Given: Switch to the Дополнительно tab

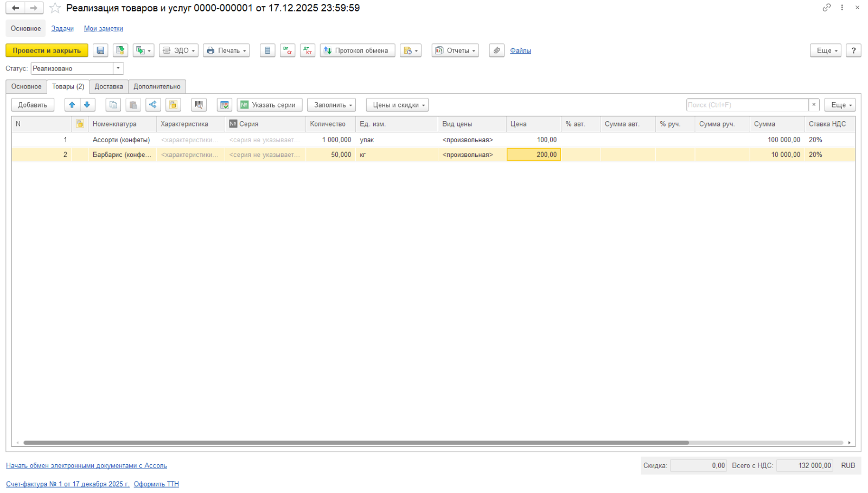Looking at the screenshot, I should [157, 87].
